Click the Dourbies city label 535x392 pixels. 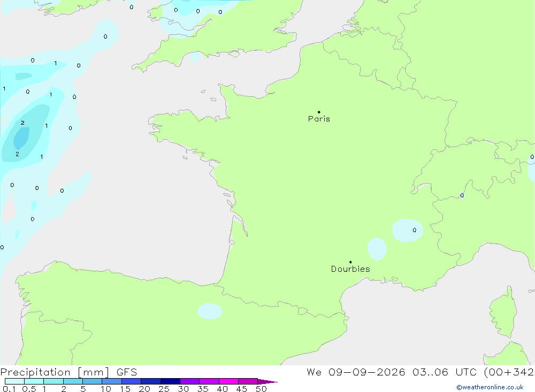[350, 269]
